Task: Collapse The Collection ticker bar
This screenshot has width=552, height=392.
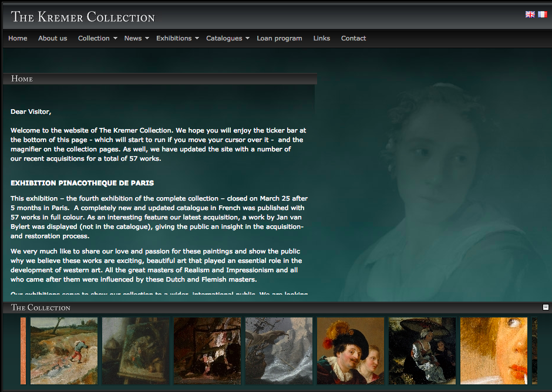Action: [x=546, y=307]
